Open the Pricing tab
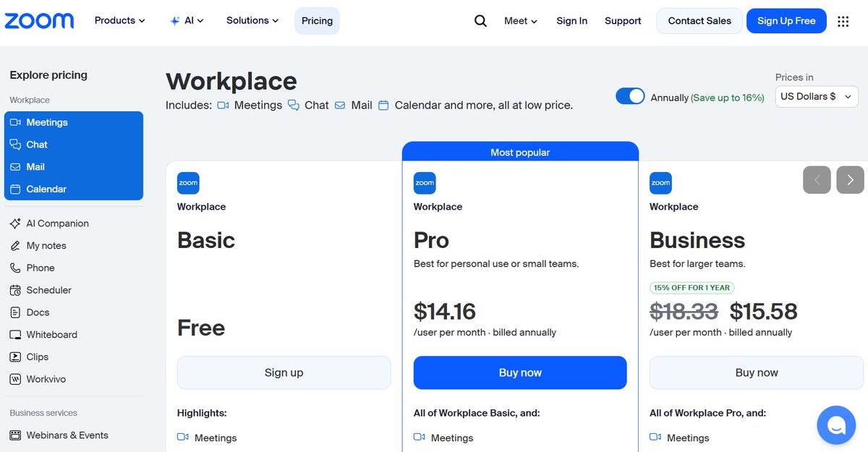The image size is (868, 452). point(317,21)
